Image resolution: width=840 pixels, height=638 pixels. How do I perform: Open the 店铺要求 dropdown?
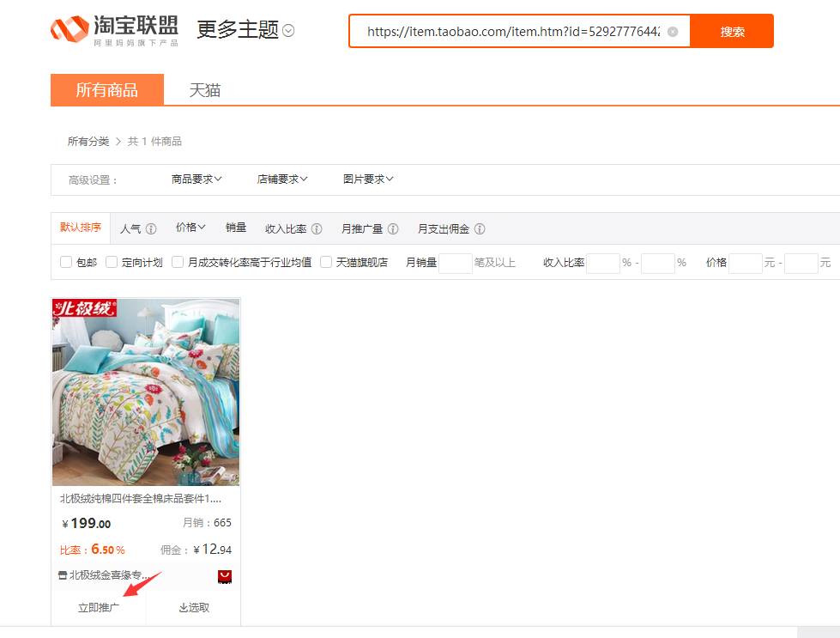[282, 179]
